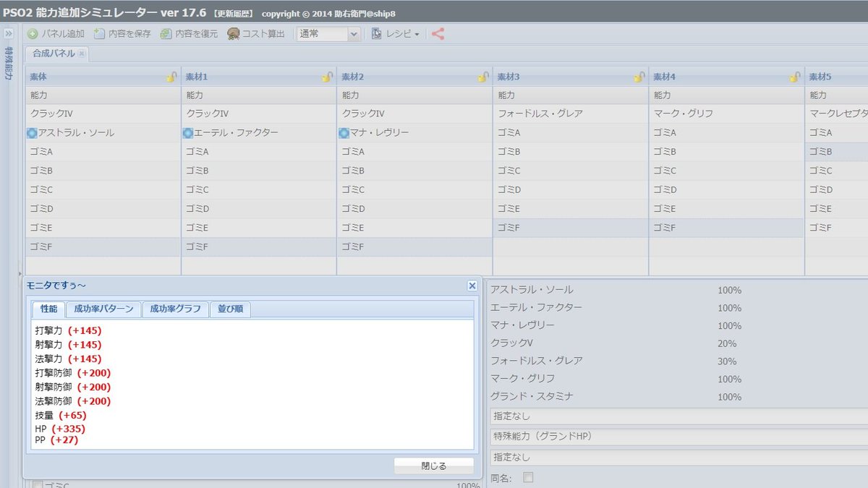Image resolution: width=868 pixels, height=488 pixels.
Task: Click the 内容を保存 button label
Action: click(x=130, y=34)
